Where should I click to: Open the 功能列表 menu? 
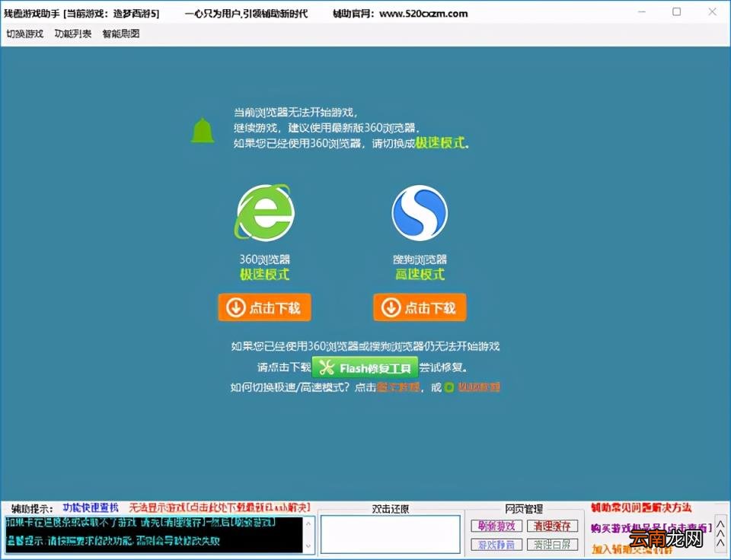[73, 33]
